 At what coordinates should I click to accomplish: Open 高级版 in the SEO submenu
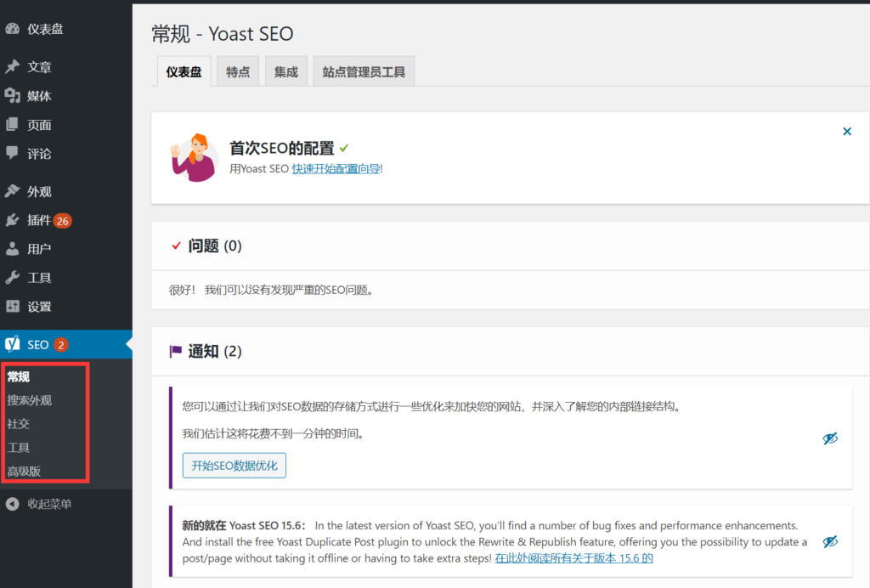(x=24, y=472)
